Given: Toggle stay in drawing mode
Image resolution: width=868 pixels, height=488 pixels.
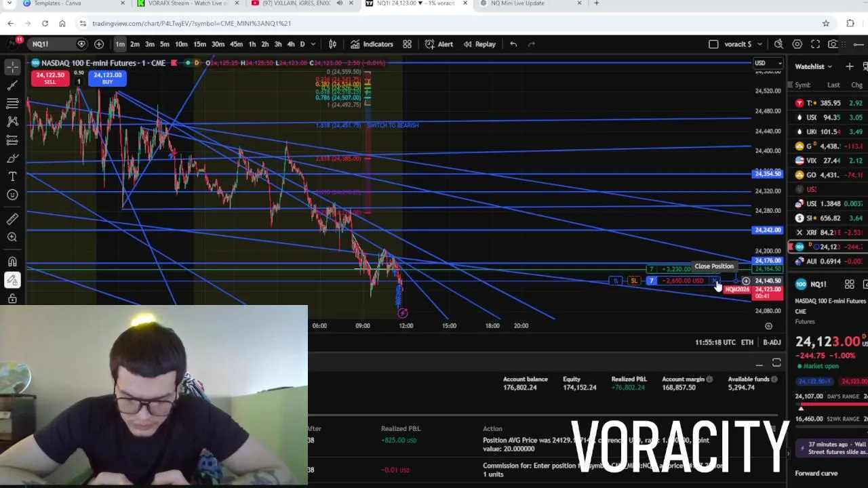Looking at the screenshot, I should tap(12, 280).
